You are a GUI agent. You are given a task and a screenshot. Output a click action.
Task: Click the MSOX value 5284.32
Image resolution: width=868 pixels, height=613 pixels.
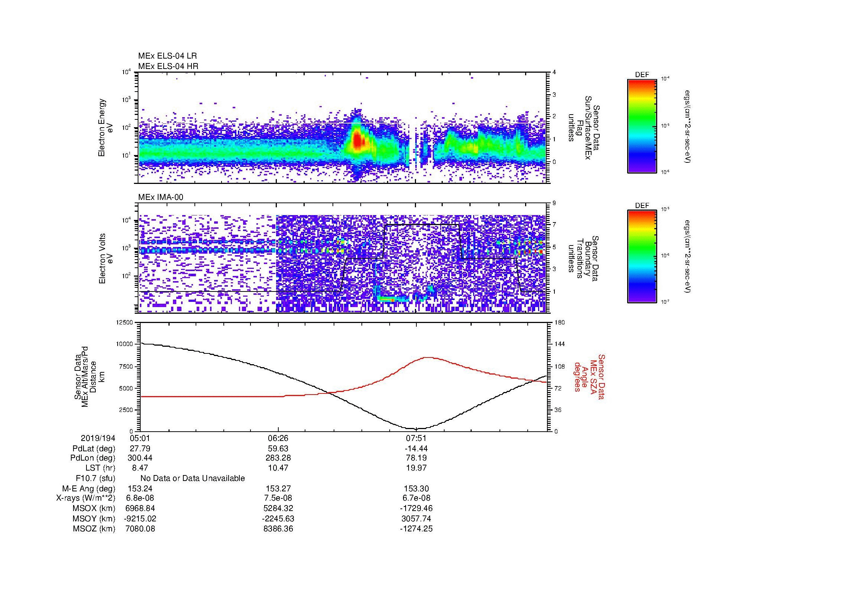[x=278, y=508]
